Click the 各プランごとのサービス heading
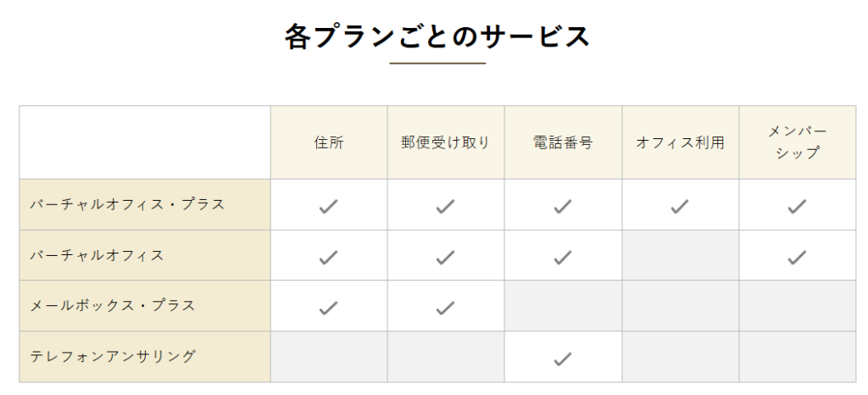 coord(437,37)
